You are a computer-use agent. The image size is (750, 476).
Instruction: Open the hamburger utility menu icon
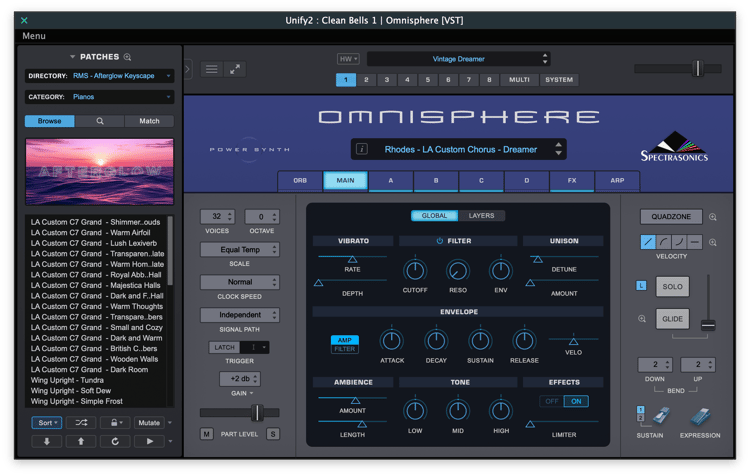[211, 69]
